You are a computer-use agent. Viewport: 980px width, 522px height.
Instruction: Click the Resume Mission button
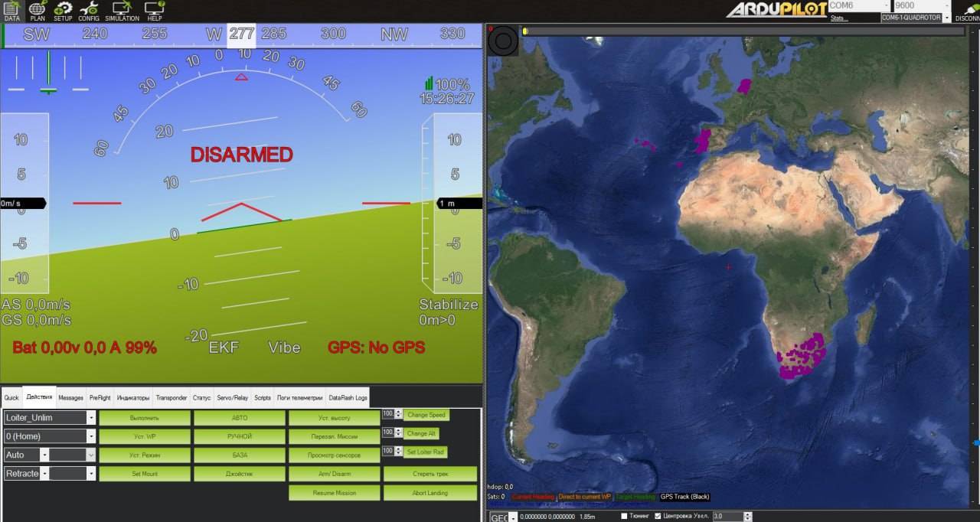[335, 493]
